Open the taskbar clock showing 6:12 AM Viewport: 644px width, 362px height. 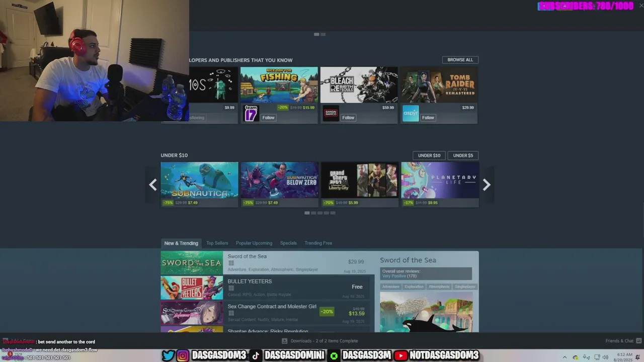tap(623, 357)
